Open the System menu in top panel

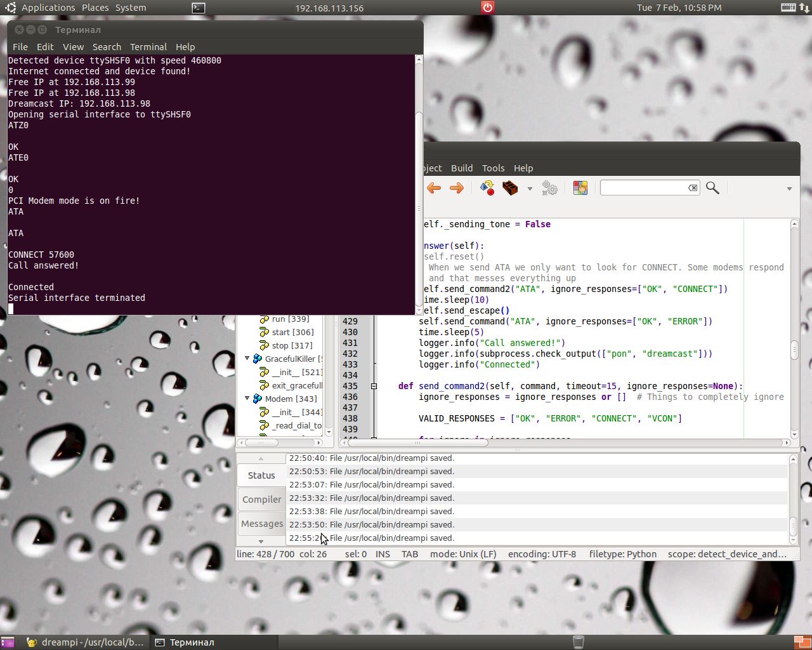[131, 8]
